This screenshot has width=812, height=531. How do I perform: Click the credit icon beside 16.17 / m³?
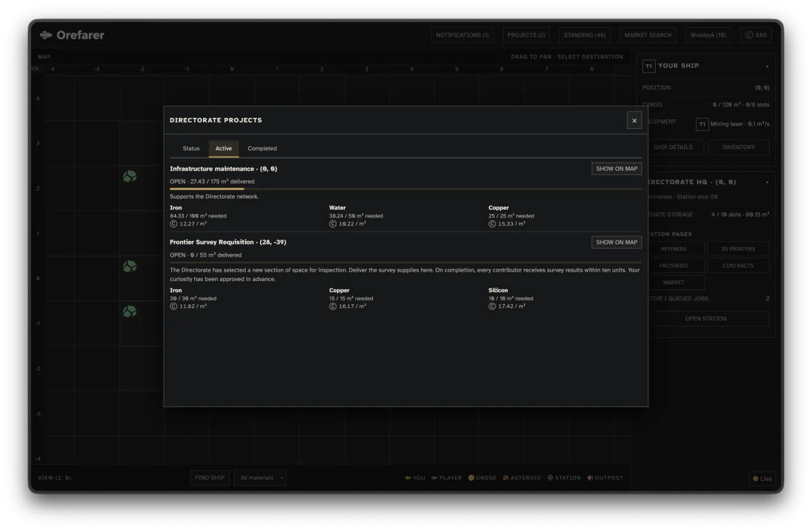coord(333,306)
